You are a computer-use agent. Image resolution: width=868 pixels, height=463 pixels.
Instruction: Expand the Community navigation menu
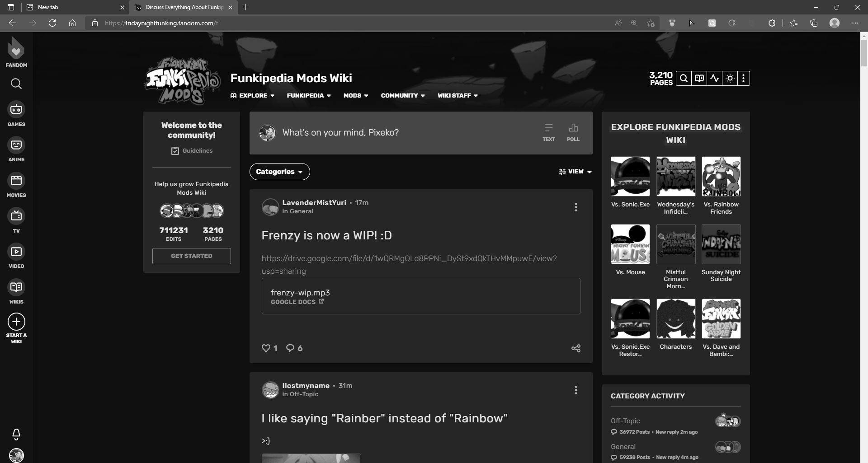(x=403, y=95)
